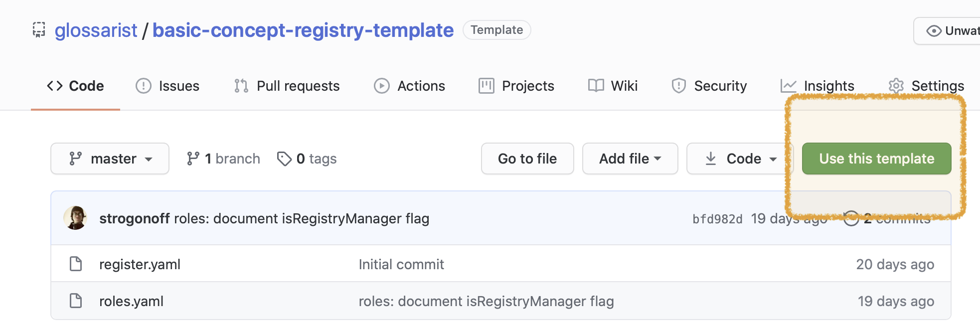
Task: Click the download arrow icon on Code
Action: 711,159
